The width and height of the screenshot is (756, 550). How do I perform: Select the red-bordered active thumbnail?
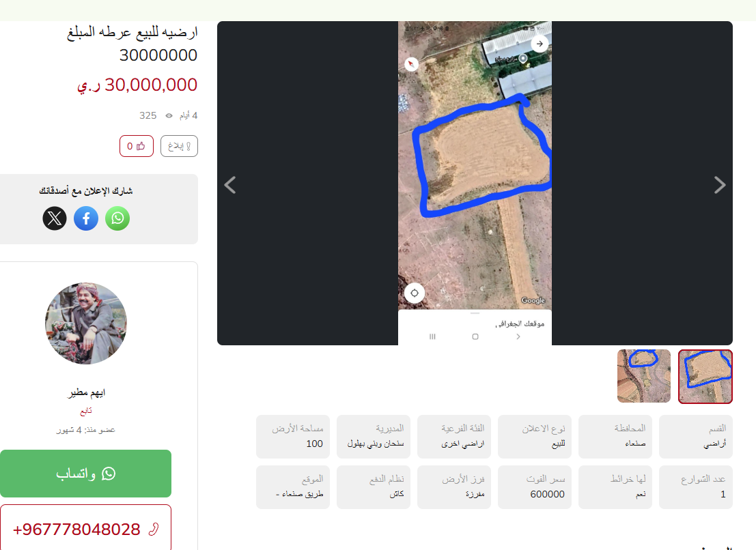[x=705, y=376]
